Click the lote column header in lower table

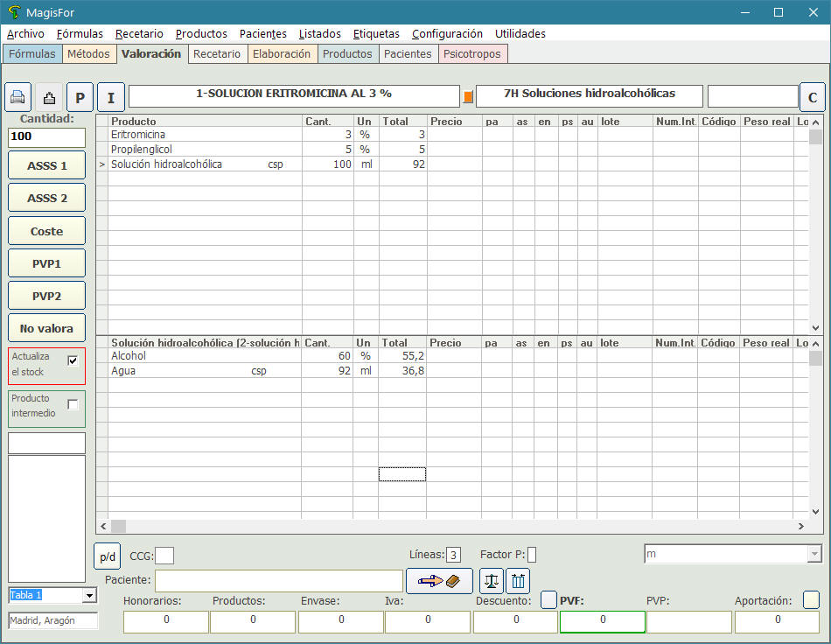(x=625, y=343)
